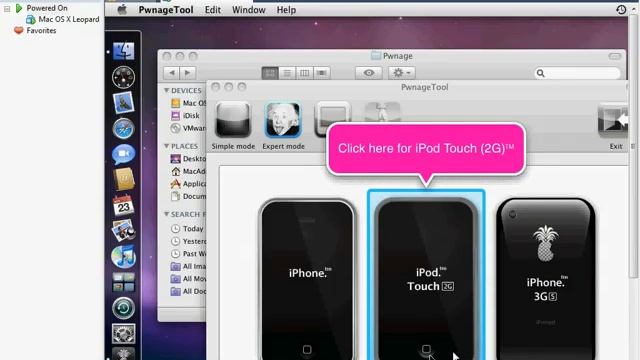Go back in Pwnage Finder window

pyautogui.click(x=172, y=73)
